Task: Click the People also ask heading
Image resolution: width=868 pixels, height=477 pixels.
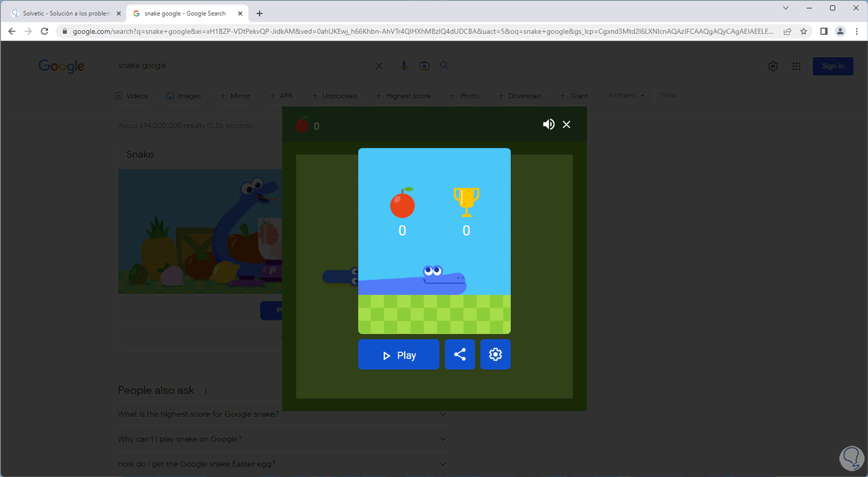Action: coord(156,390)
